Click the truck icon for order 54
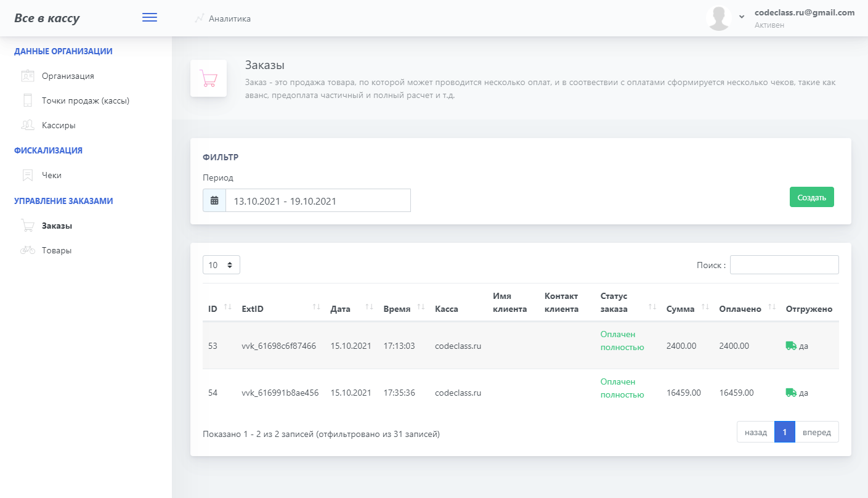 point(791,393)
